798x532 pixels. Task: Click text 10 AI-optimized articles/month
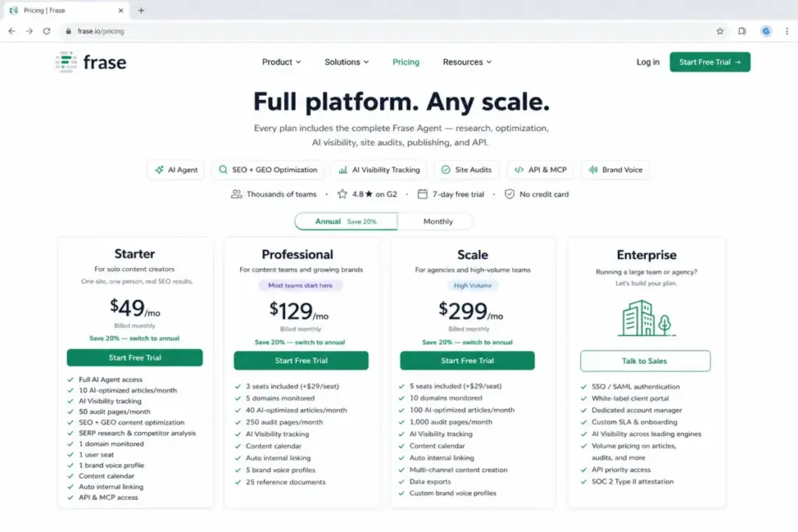tap(128, 390)
